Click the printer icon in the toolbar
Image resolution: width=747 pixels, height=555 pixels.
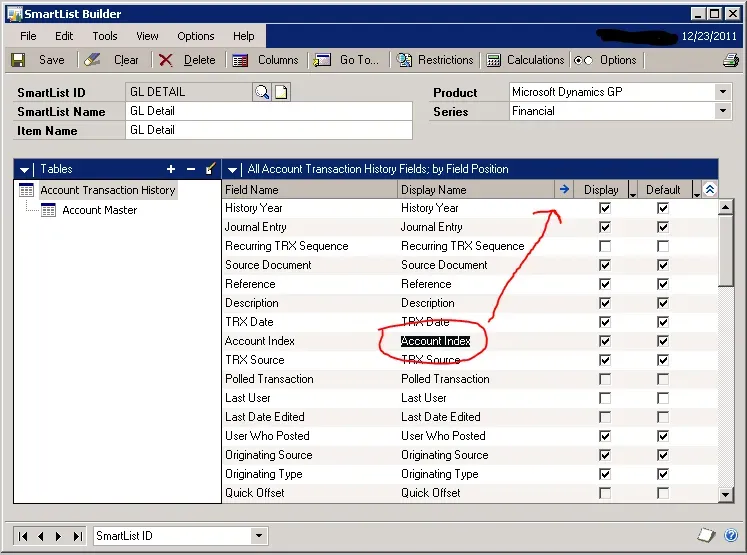[x=730, y=60]
